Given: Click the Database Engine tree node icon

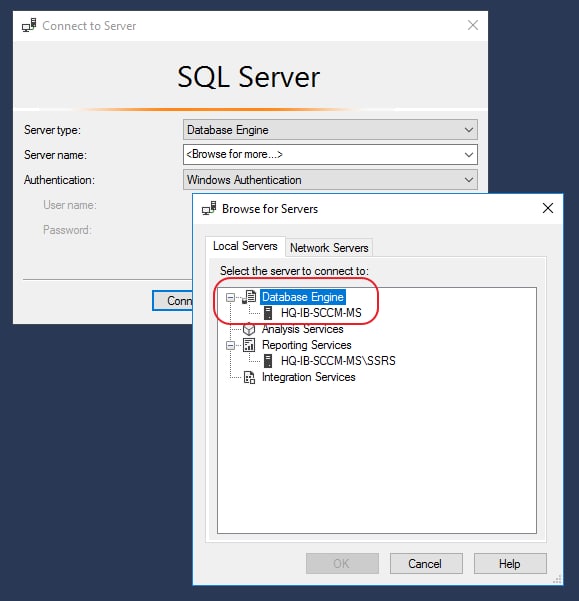Looking at the screenshot, I should point(249,297).
